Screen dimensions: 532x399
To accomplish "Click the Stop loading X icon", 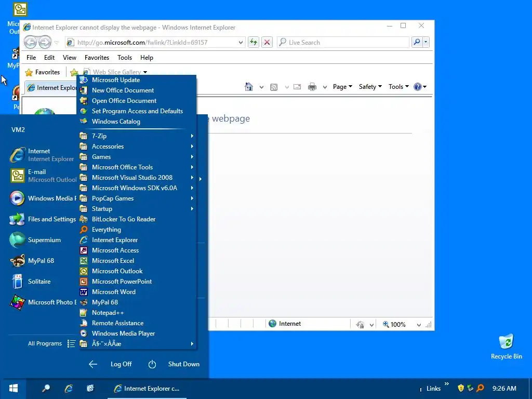I will coord(267,42).
